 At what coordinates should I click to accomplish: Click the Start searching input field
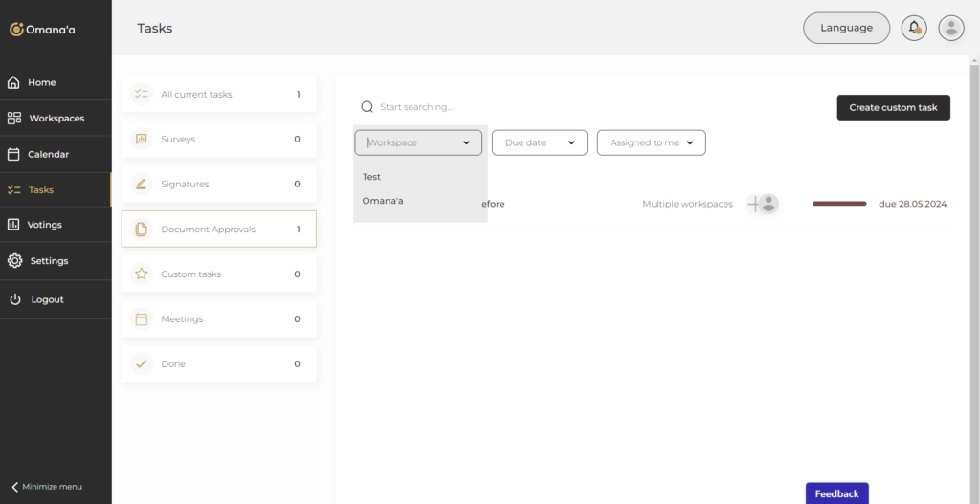pyautogui.click(x=498, y=107)
